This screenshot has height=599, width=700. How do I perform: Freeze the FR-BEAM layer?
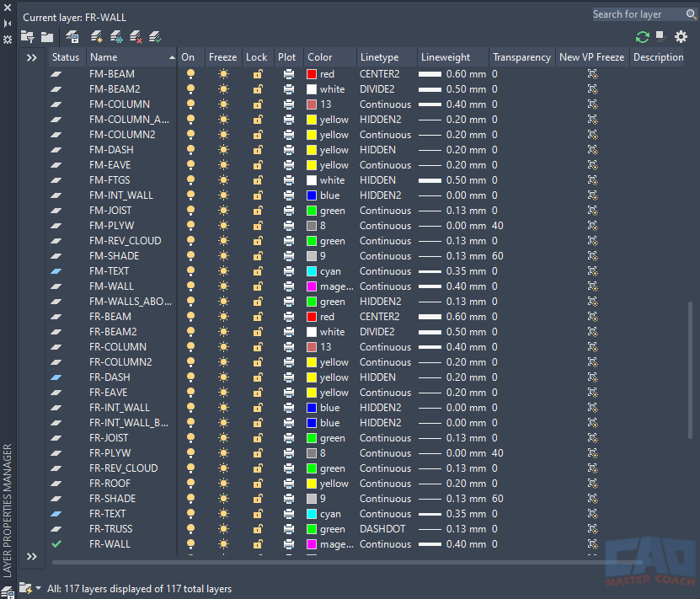(224, 317)
